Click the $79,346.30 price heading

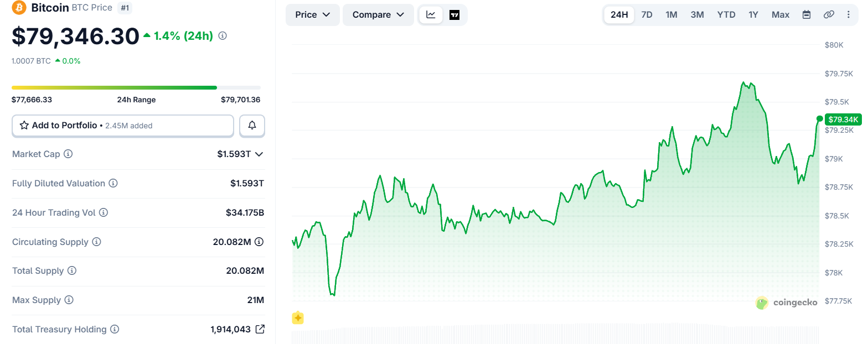(x=75, y=37)
